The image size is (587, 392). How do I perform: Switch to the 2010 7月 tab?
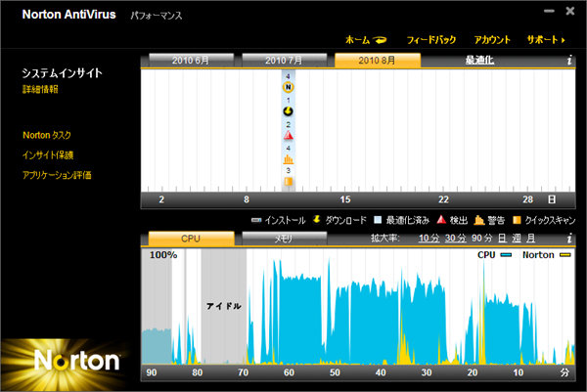pyautogui.click(x=285, y=61)
